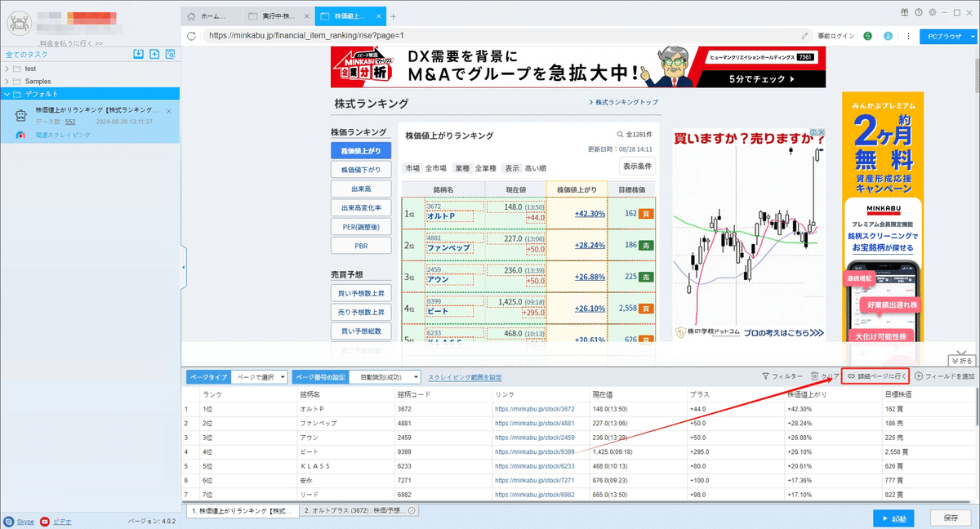
Task: Expand the test folder
Action: tap(8, 69)
